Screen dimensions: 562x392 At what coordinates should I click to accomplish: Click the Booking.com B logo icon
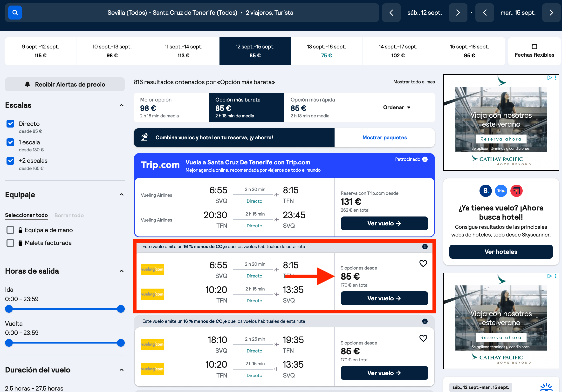pos(486,191)
